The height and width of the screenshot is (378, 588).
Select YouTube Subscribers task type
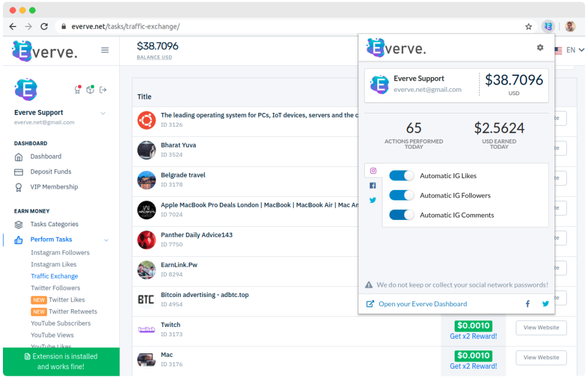point(61,323)
